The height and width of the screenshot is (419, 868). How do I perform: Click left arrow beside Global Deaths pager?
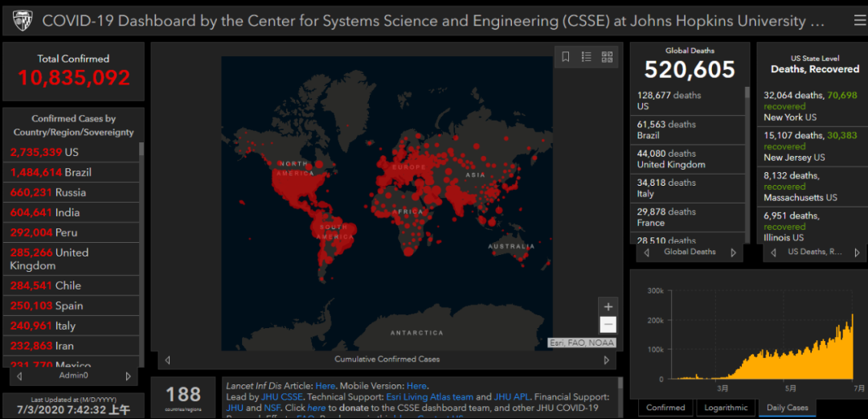click(646, 253)
